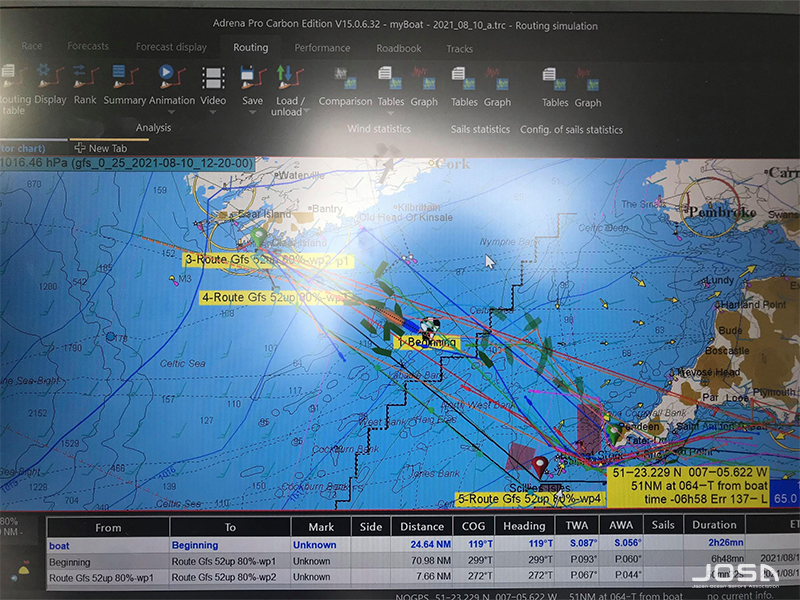Open the wind Comparison icon
Screen dimensions: 800x600
[x=345, y=79]
